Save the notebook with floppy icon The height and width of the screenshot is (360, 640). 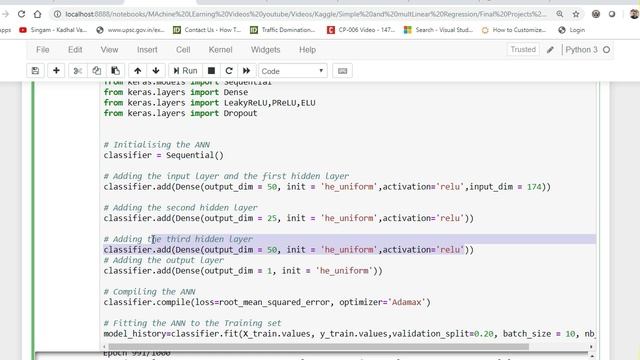pos(36,71)
